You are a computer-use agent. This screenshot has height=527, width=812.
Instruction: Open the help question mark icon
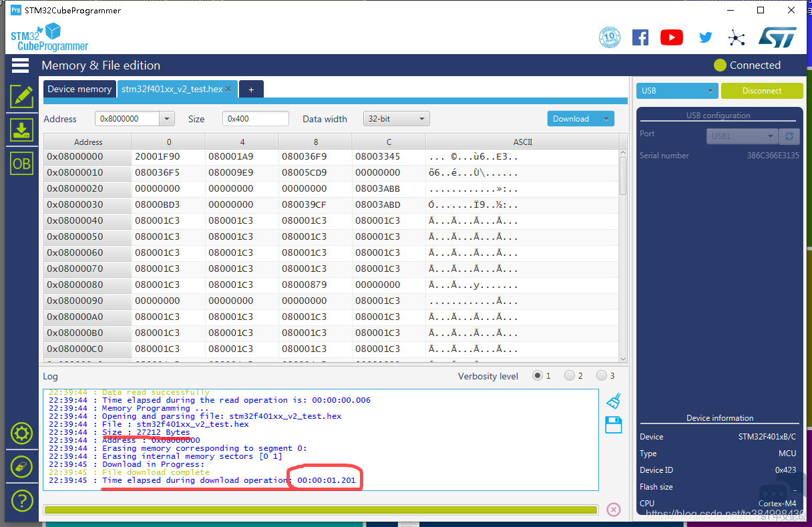(x=21, y=500)
